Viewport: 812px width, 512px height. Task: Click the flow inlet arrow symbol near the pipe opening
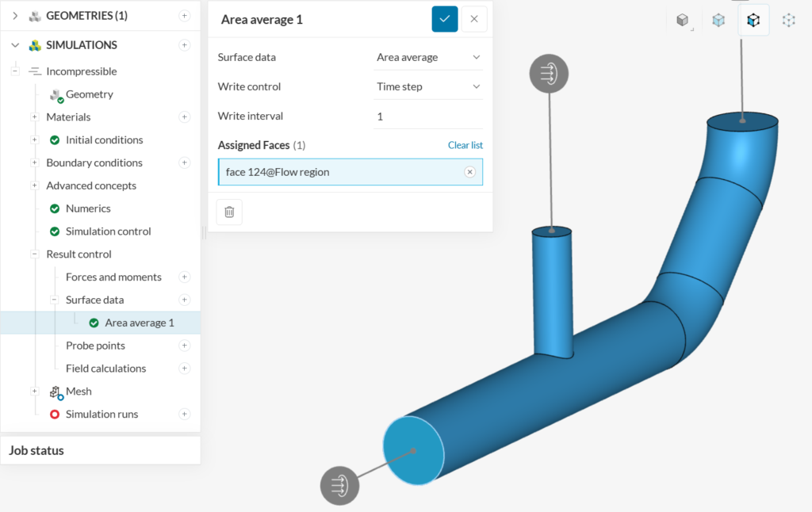pos(339,485)
